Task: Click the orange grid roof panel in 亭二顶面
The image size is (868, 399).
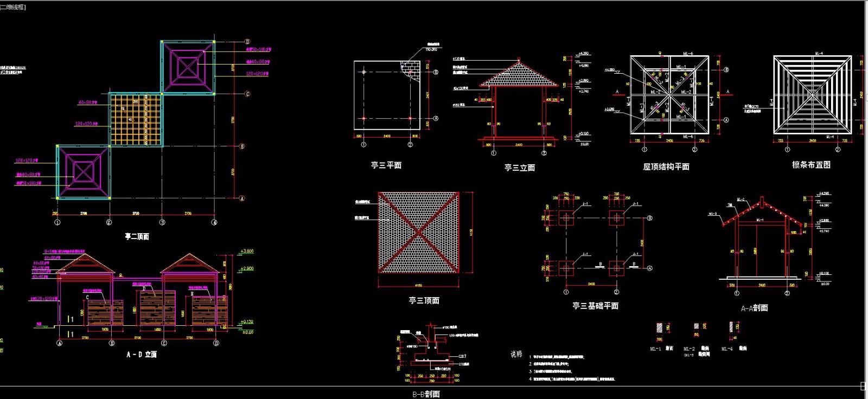Action: [136, 119]
